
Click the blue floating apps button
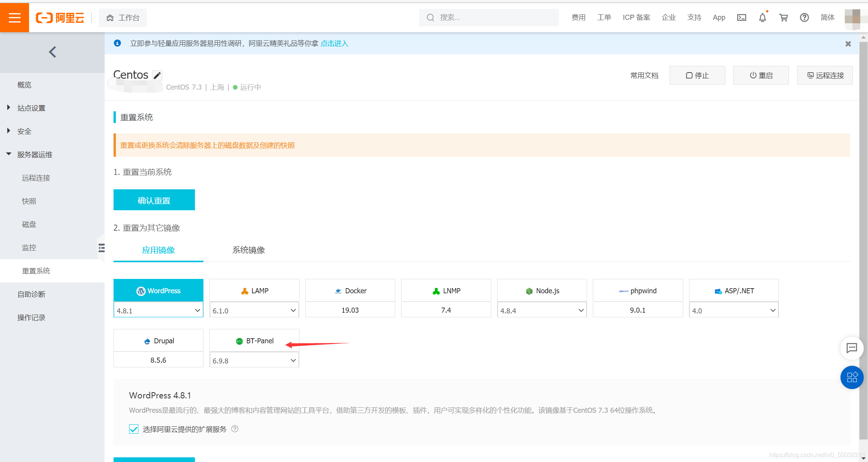coord(851,377)
